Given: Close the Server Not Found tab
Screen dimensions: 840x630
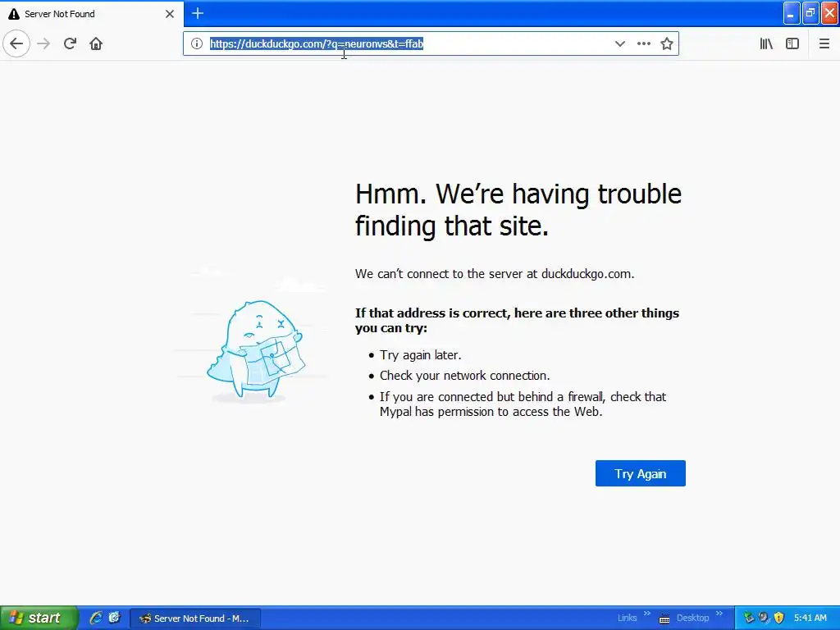Looking at the screenshot, I should [170, 14].
